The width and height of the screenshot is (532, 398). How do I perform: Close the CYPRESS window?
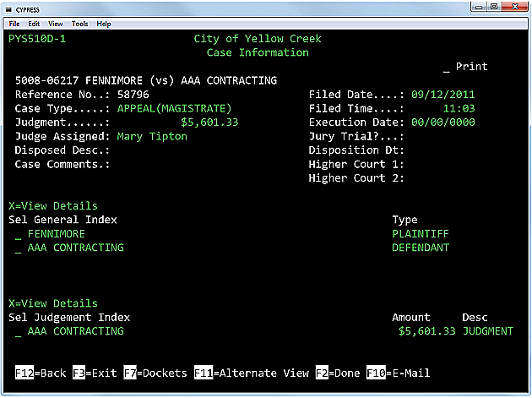[x=515, y=7]
